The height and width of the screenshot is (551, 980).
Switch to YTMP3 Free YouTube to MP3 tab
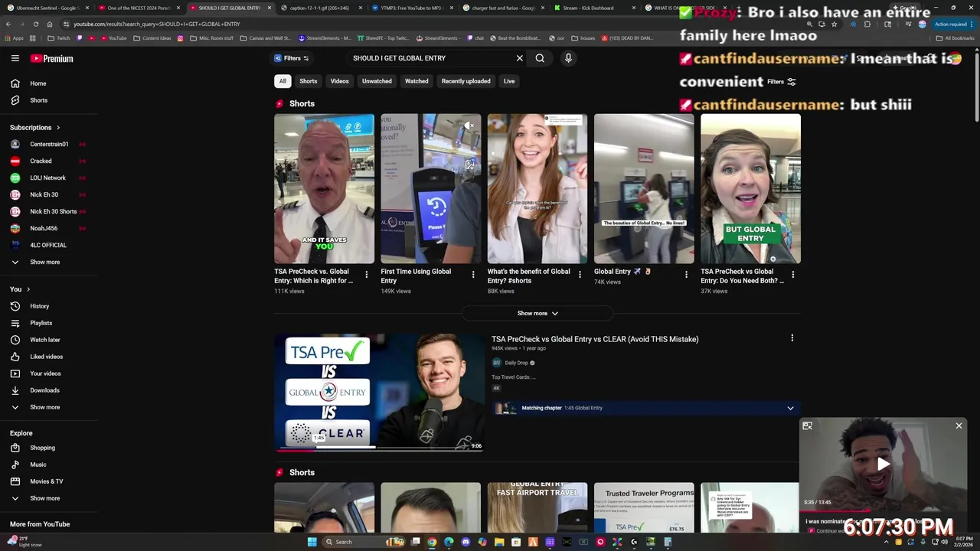point(406,8)
